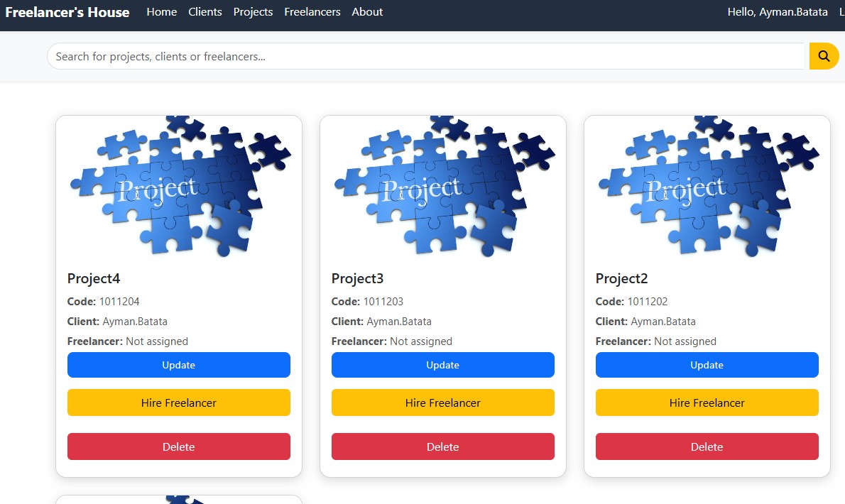Click the Project3 title text
845x504 pixels.
coord(357,278)
